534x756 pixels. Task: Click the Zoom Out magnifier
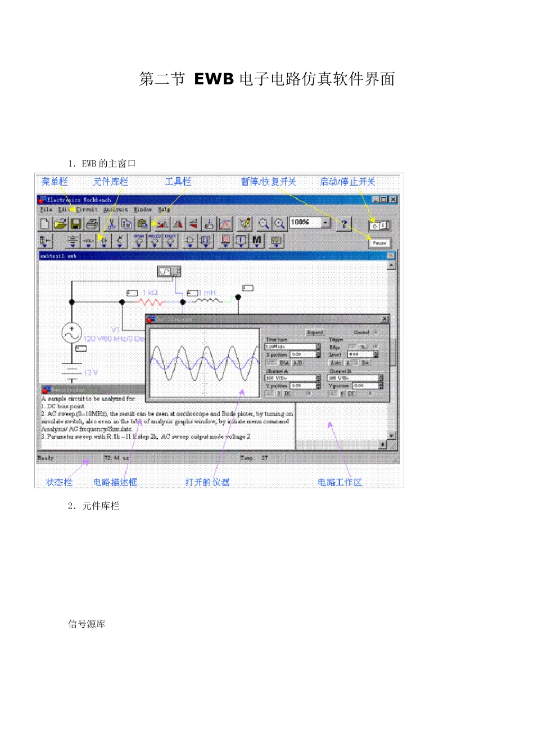point(264,224)
